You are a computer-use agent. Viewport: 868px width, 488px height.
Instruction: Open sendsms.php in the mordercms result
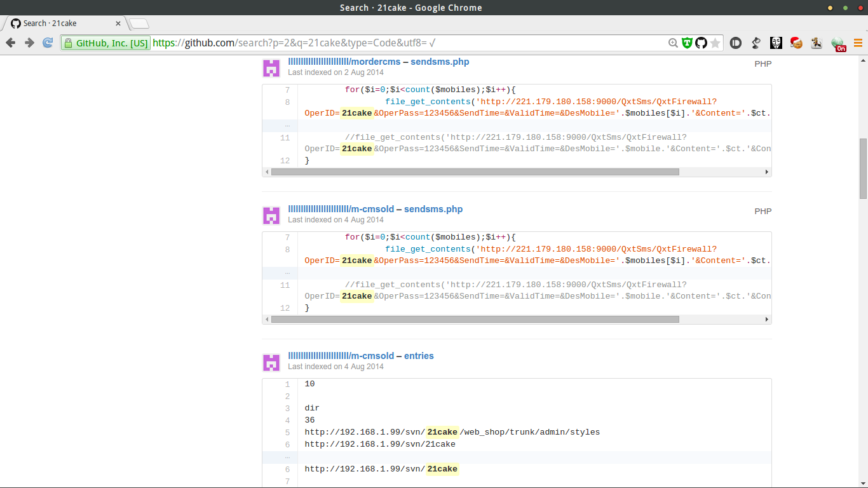point(440,62)
